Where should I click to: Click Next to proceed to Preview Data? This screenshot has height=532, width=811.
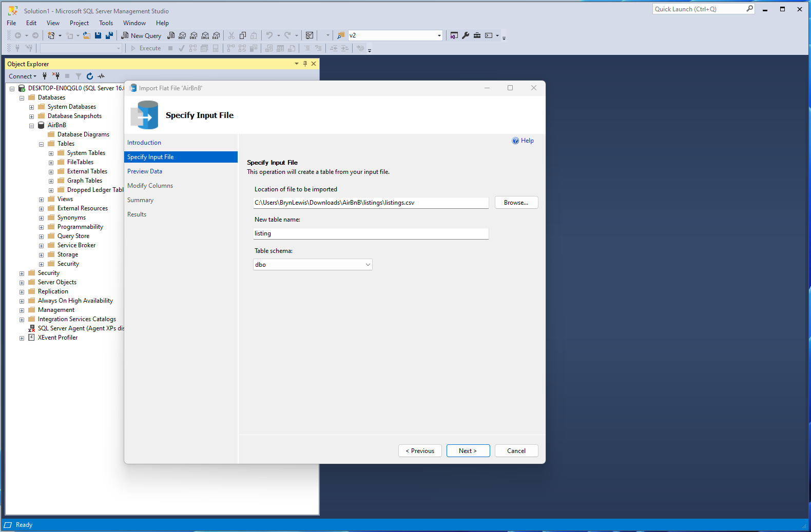(468, 451)
